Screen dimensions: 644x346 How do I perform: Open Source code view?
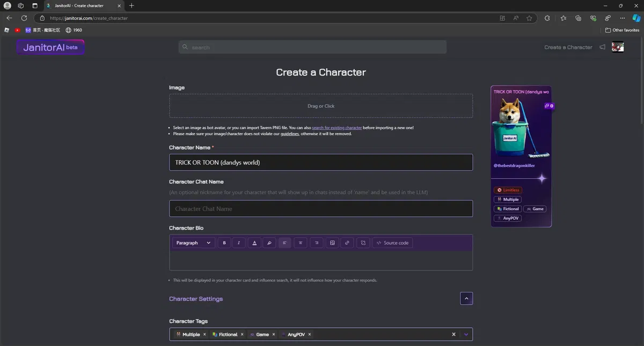(392, 243)
